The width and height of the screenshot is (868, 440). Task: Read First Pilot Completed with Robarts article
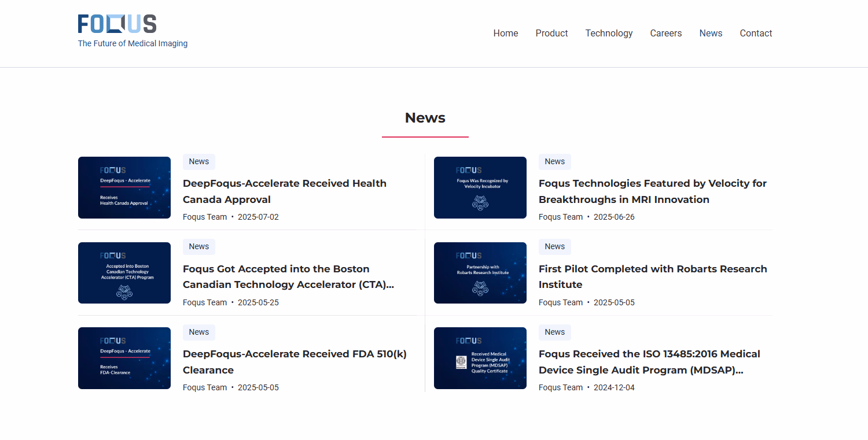652,276
